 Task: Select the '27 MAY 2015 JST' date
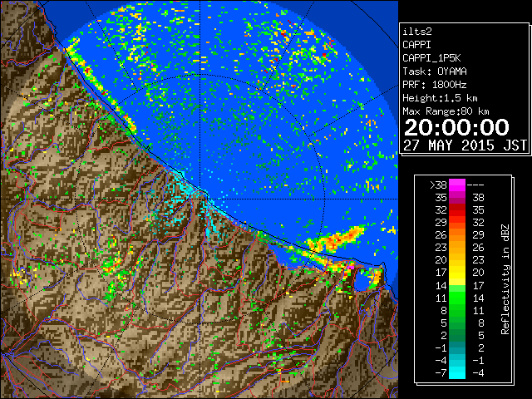(465, 145)
